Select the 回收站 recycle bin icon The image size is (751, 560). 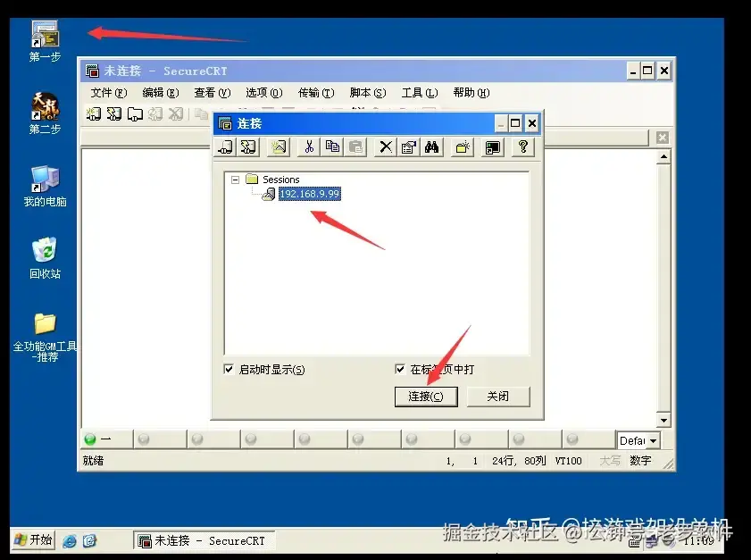[45, 258]
